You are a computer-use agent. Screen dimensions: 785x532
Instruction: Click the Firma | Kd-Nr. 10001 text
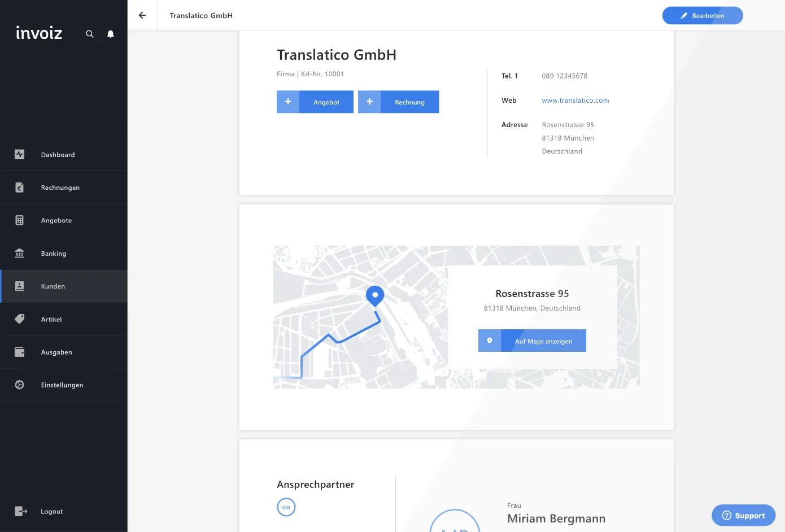[310, 74]
